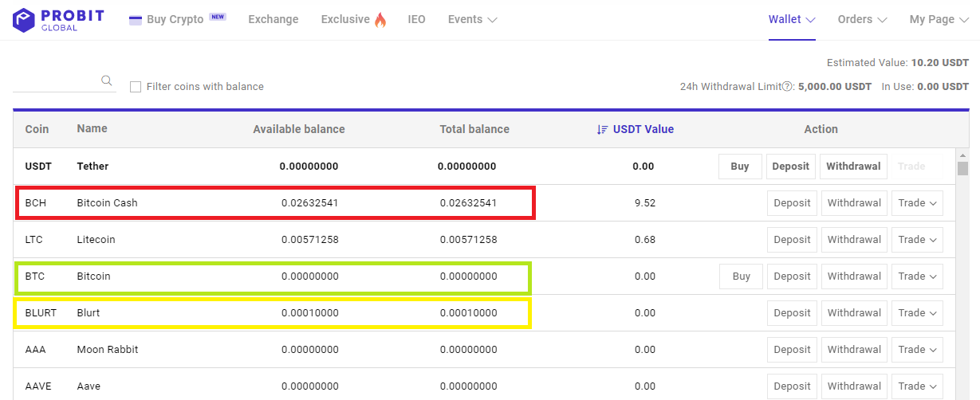Image resolution: width=980 pixels, height=400 pixels.
Task: Click the 24h Withdrawal Limit help icon
Action: coord(787,87)
